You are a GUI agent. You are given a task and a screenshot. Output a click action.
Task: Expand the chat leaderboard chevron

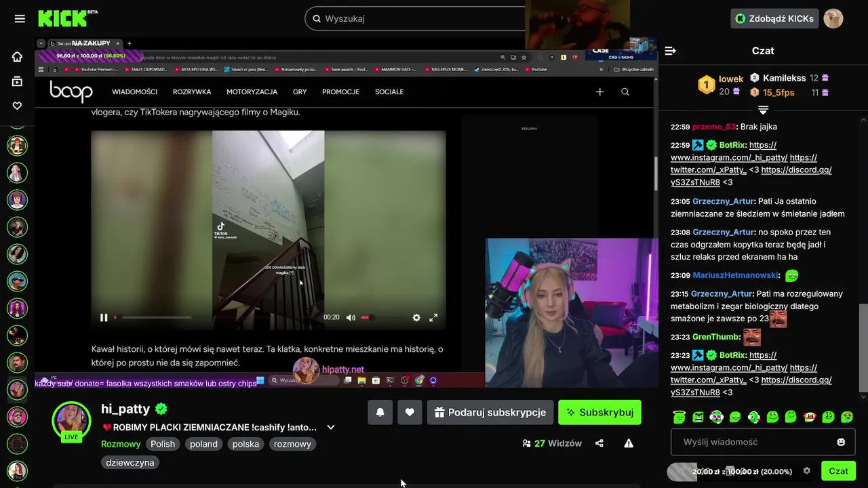[763, 110]
